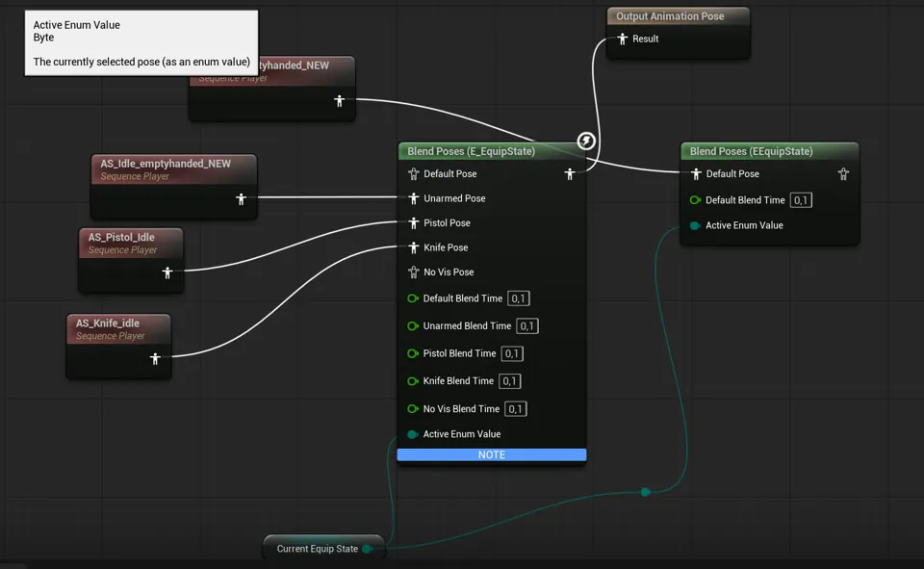The height and width of the screenshot is (569, 924).
Task: Edit the Knife Blend Time value field
Action: pos(510,381)
